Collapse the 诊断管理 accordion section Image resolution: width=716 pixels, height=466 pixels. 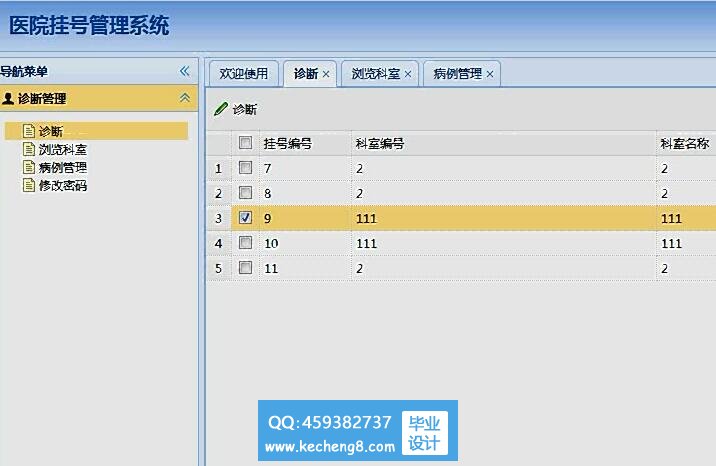tap(185, 98)
